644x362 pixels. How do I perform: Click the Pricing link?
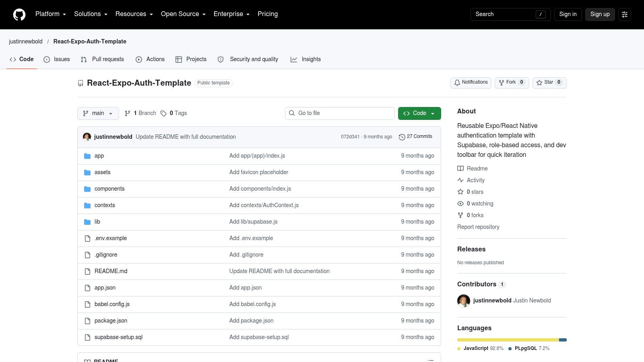(x=268, y=14)
